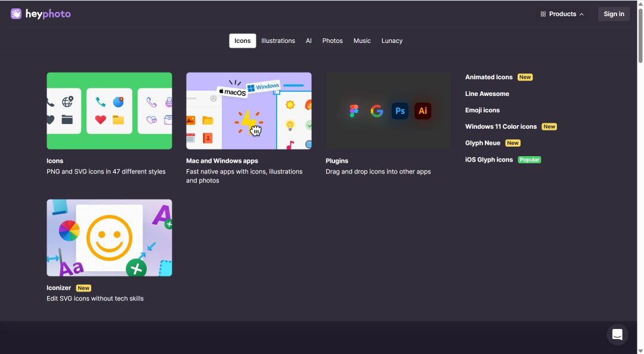Collapse the Products dropdown menu
Screen dimensions: 644x354
[x=562, y=14]
